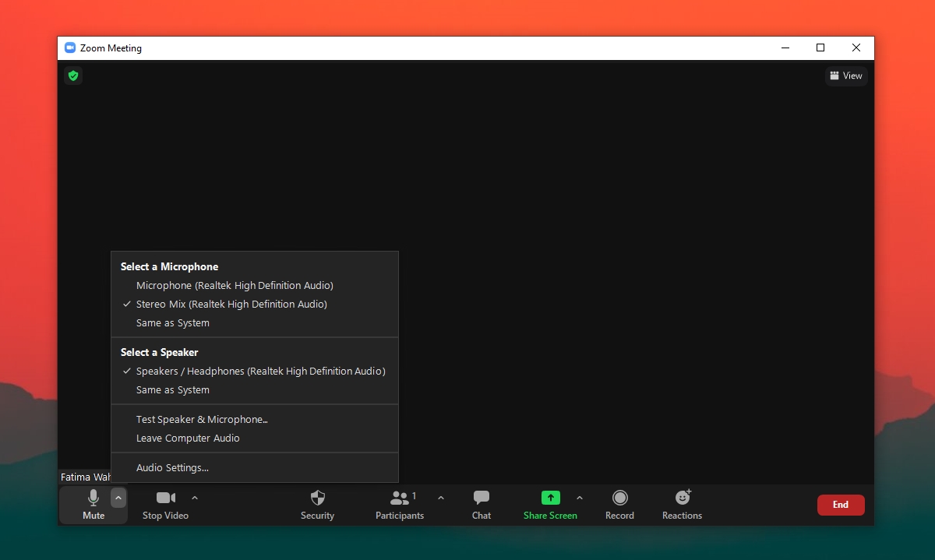Choose Same as System under microphone

[x=255, y=322]
